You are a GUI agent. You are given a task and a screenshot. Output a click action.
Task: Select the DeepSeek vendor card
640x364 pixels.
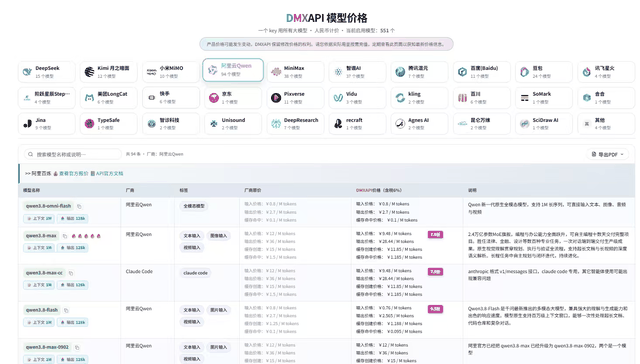point(47,72)
